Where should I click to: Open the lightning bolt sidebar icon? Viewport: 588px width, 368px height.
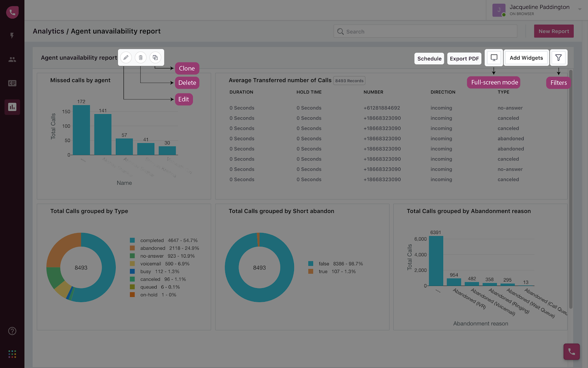point(12,36)
